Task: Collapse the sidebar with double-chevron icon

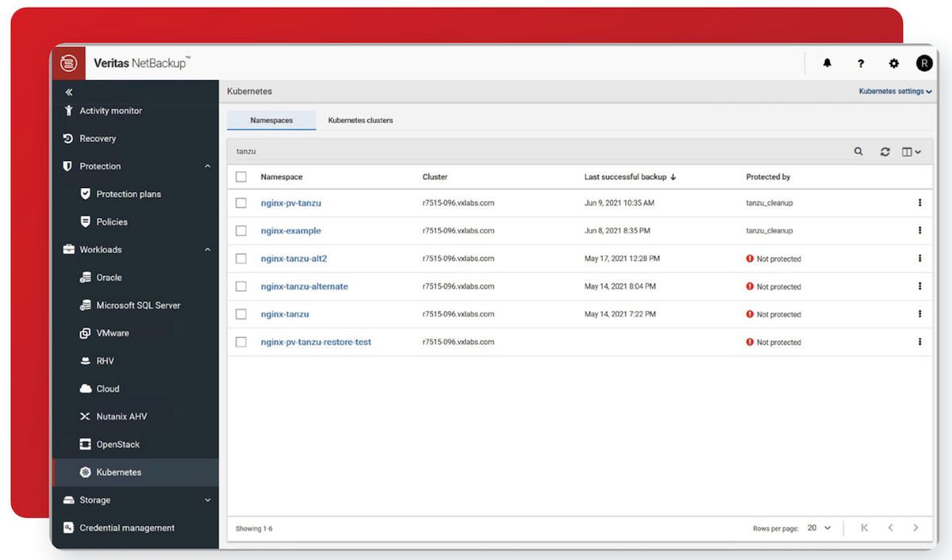Action: (x=69, y=92)
